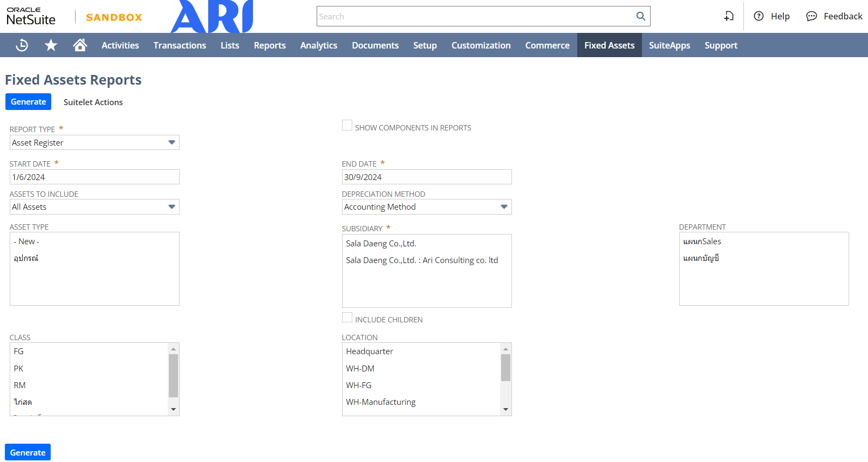
Task: Click the search magnifier icon
Action: tap(640, 16)
